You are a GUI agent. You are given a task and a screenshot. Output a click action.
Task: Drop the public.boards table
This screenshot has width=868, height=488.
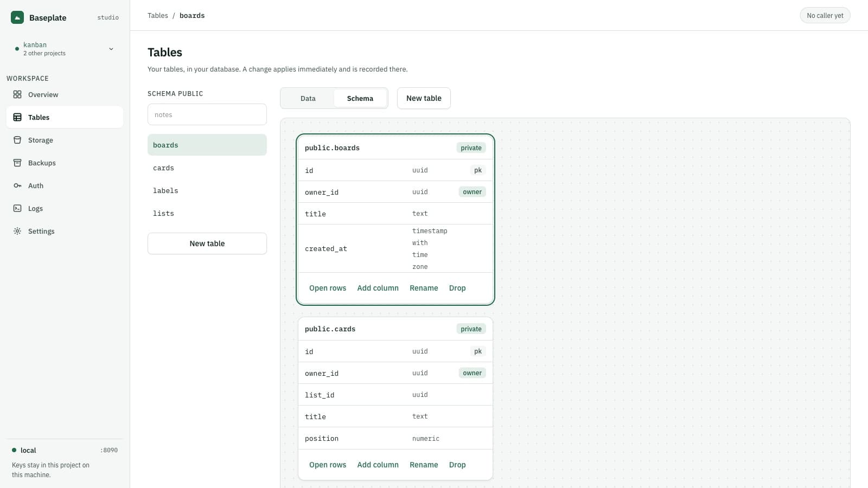[x=457, y=288]
